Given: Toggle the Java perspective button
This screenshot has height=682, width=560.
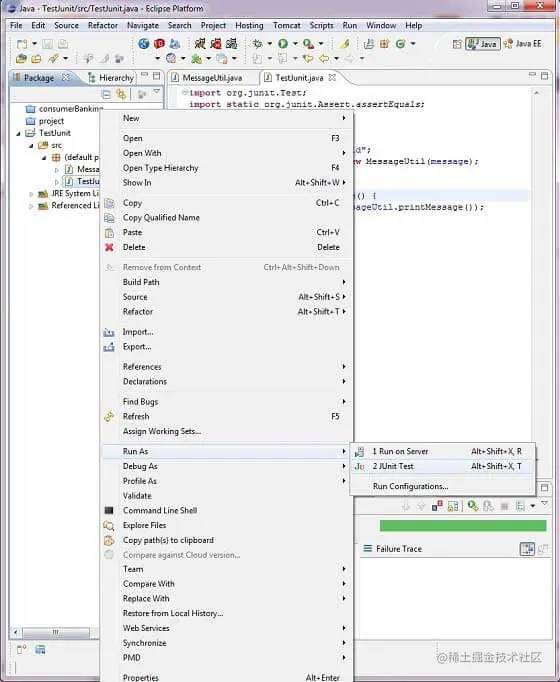Looking at the screenshot, I should point(483,44).
